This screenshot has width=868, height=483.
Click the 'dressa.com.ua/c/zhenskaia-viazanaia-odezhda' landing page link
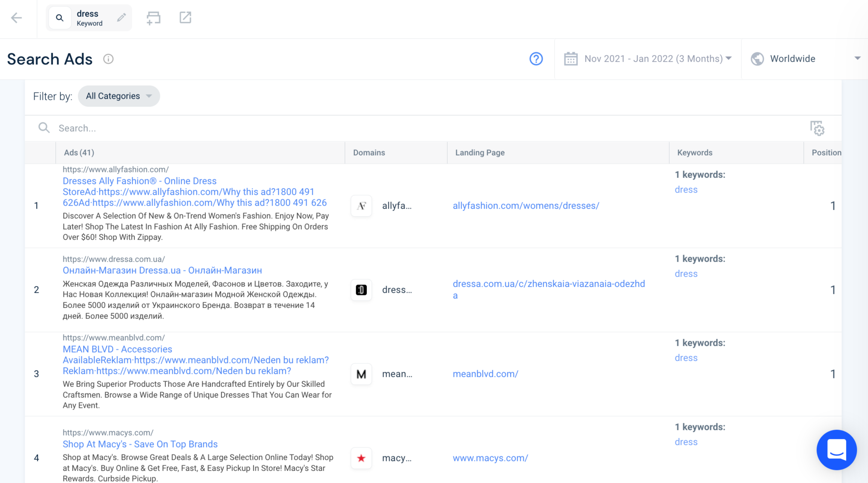548,289
